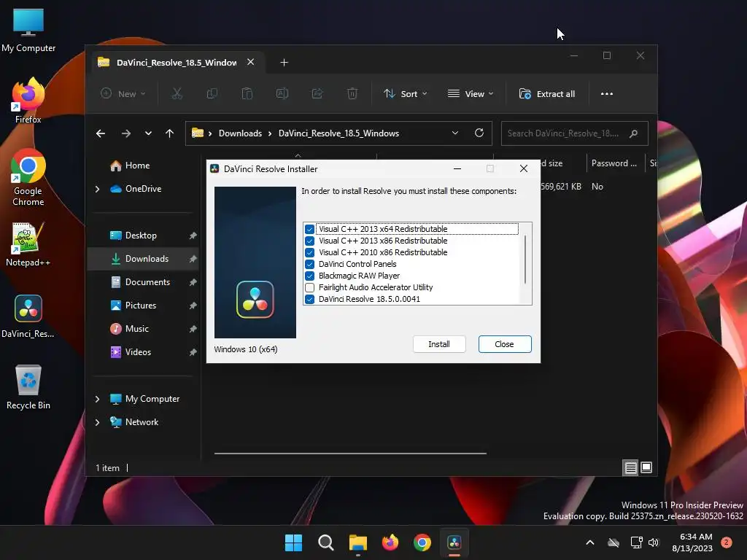Image resolution: width=747 pixels, height=560 pixels.
Task: Expand the Network tree node chevron
Action: pyautogui.click(x=97, y=422)
